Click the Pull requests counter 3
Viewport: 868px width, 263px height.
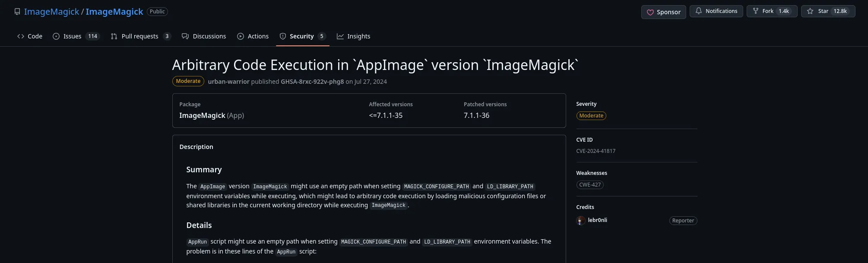click(x=167, y=36)
